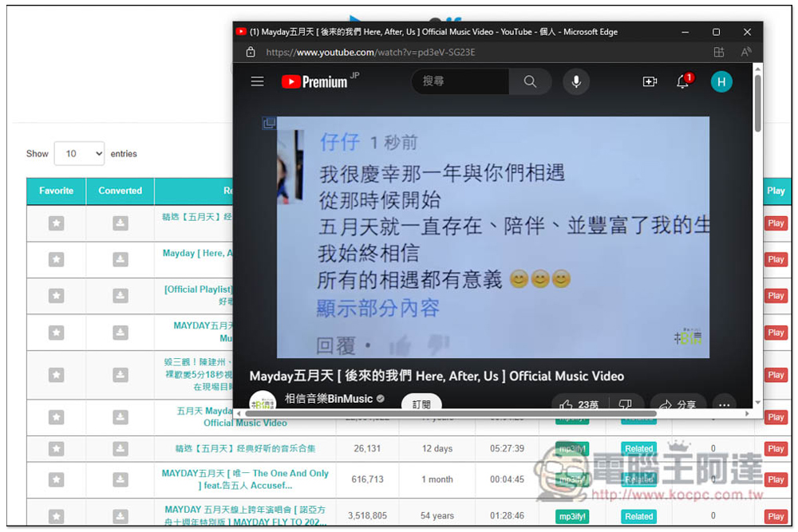Download converted icon for [Official Playlist] row
Image resolution: width=798 pixels, height=532 pixels.
(120, 295)
